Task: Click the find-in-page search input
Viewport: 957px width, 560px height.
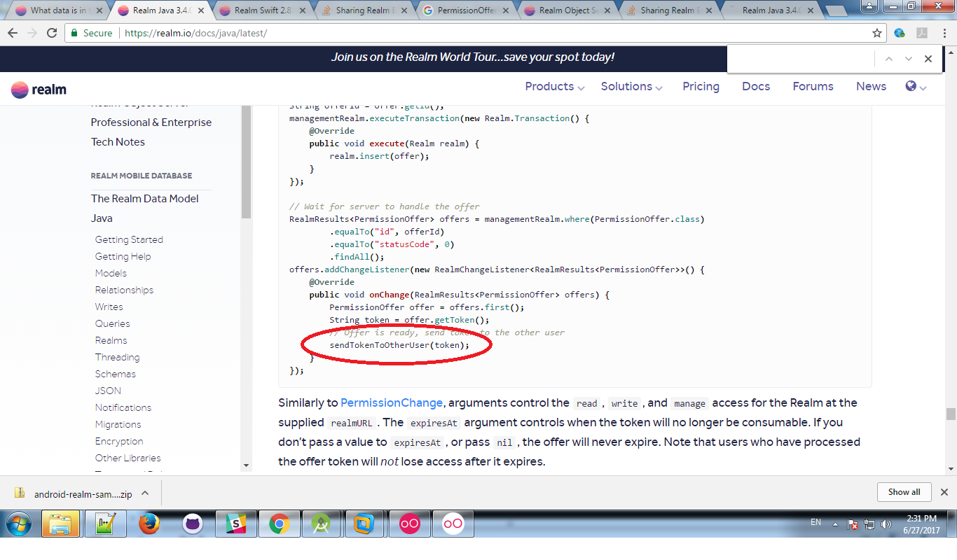Action: point(801,59)
